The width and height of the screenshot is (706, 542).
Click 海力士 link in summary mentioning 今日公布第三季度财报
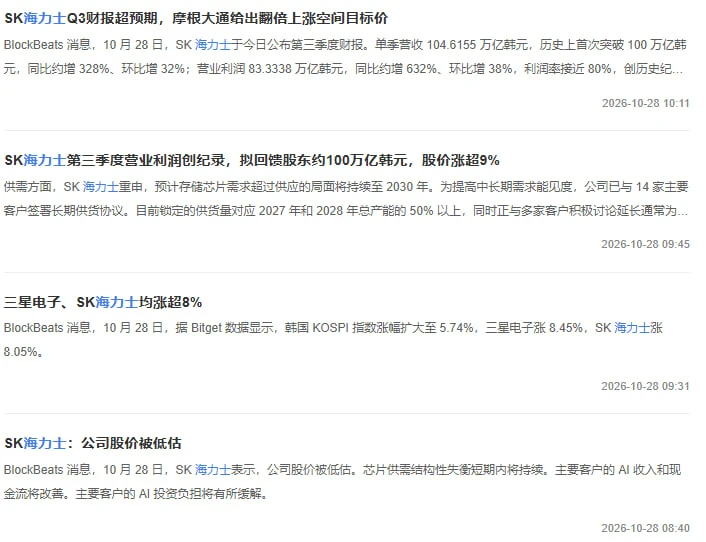click(x=213, y=45)
